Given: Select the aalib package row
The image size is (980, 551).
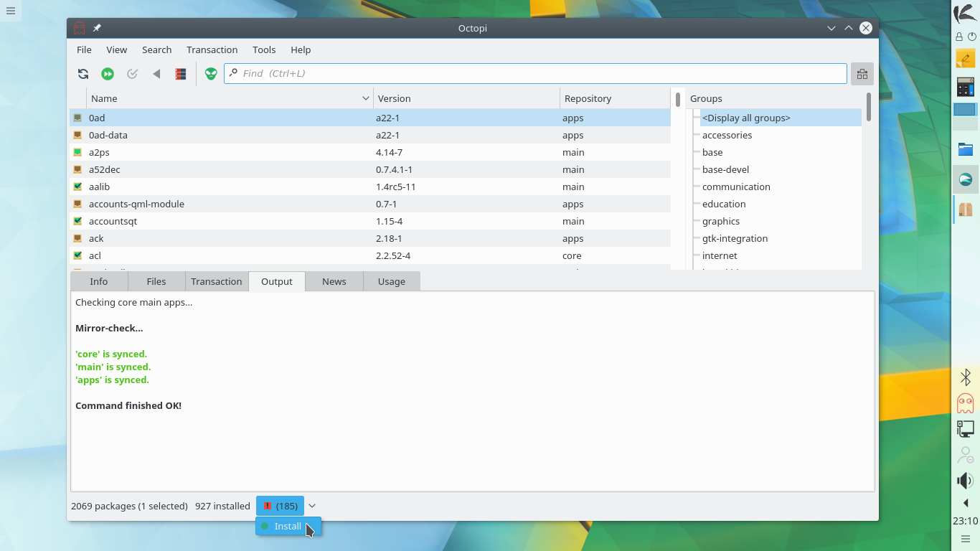Looking at the screenshot, I should click(x=370, y=187).
